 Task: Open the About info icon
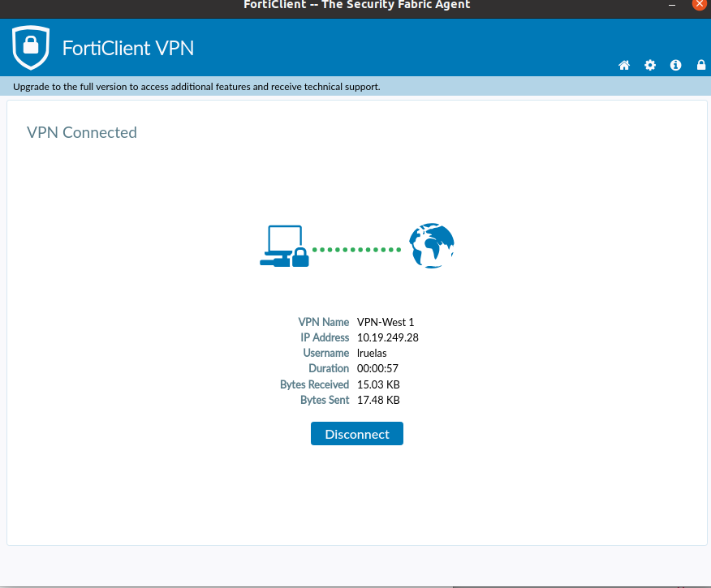(x=675, y=65)
